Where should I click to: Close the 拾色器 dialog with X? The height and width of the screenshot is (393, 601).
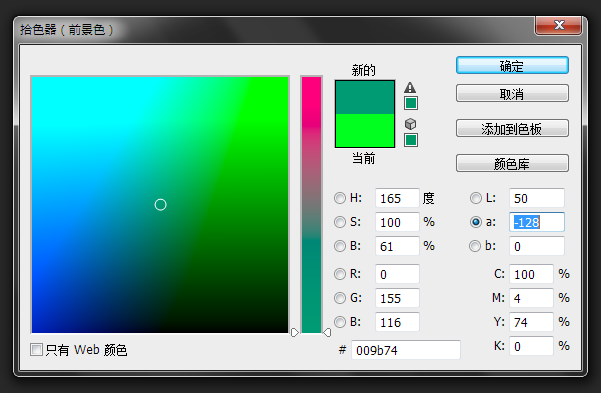pyautogui.click(x=559, y=25)
